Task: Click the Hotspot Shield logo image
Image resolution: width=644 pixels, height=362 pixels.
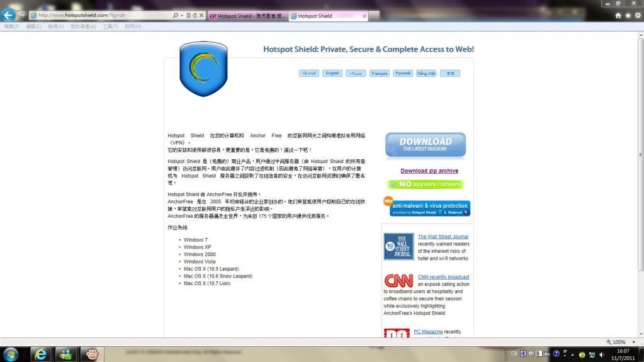Action: click(203, 69)
